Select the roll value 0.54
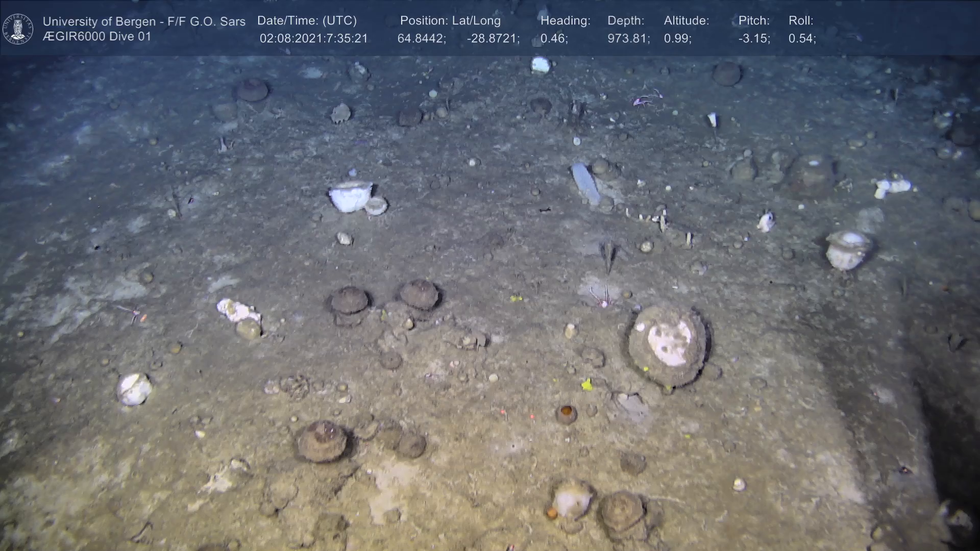The width and height of the screenshot is (980, 551). click(802, 39)
